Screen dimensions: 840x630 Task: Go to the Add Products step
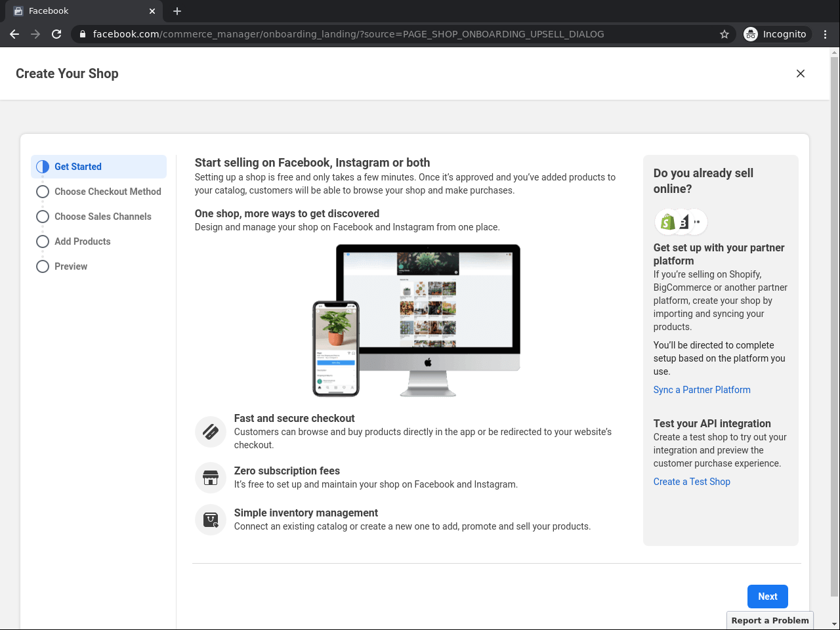pos(82,241)
